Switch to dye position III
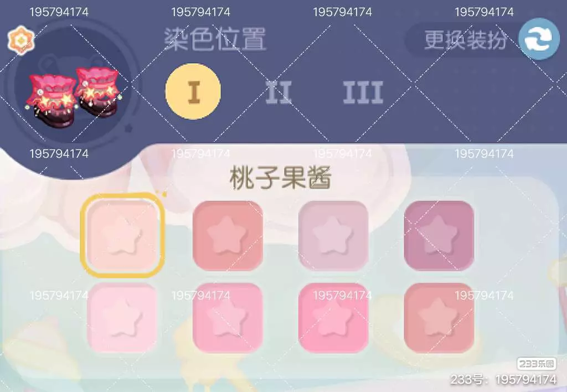This screenshot has height=392, width=567. pos(363,92)
